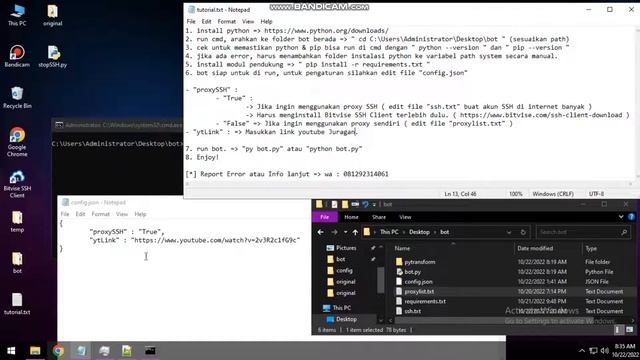Switch to the Share ribbon tab in Explorer
The height and width of the screenshot is (360, 640).
[379, 217]
